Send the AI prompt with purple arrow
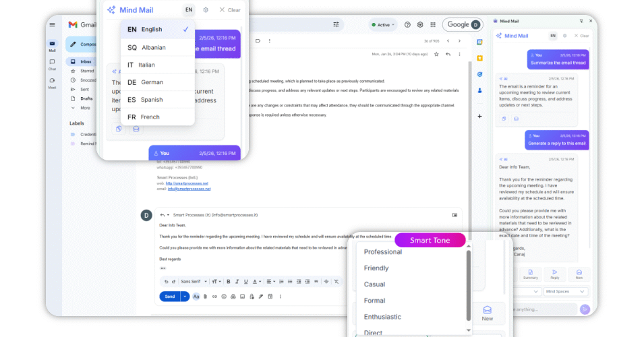This screenshot has width=644, height=337. point(585,309)
